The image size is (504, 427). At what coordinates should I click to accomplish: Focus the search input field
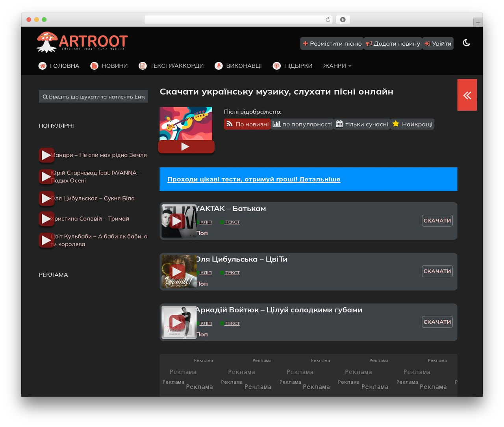tap(93, 97)
